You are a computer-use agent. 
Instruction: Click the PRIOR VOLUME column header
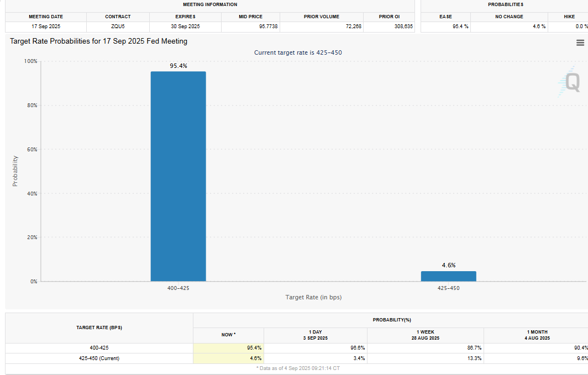pyautogui.click(x=322, y=17)
